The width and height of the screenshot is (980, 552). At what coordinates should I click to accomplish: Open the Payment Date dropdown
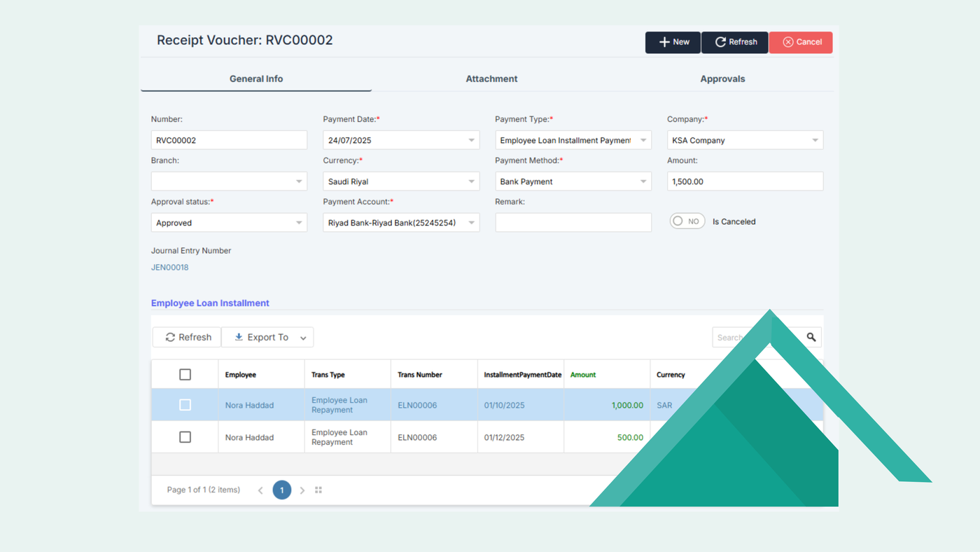[x=471, y=140]
